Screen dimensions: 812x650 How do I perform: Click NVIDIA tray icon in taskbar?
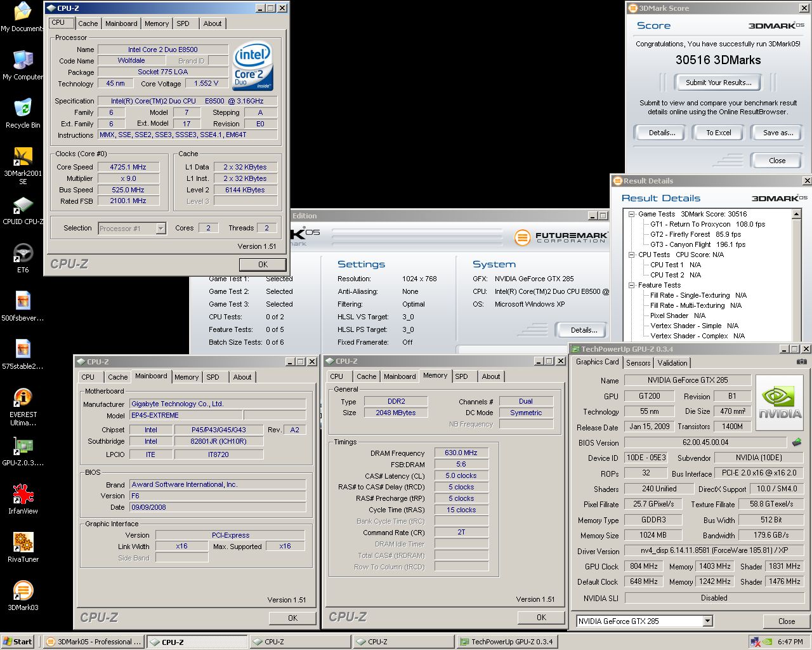coord(767,642)
